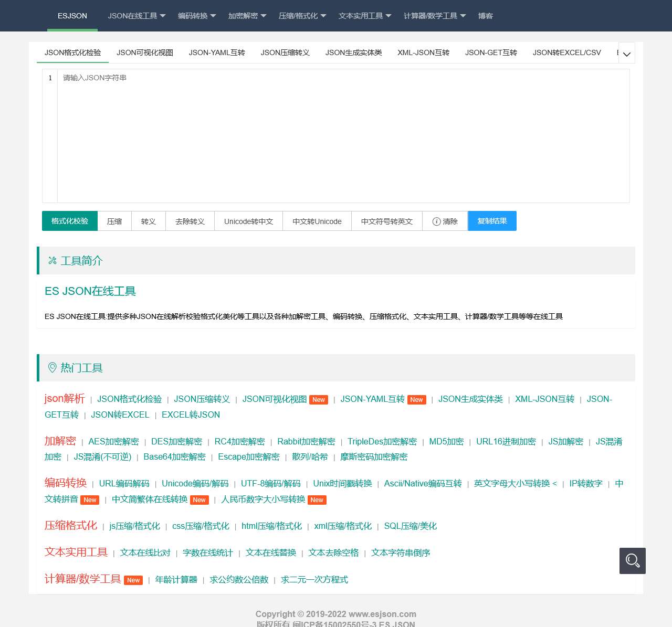Click the 中文转Unicode button
This screenshot has height=627, width=672.
click(x=317, y=221)
